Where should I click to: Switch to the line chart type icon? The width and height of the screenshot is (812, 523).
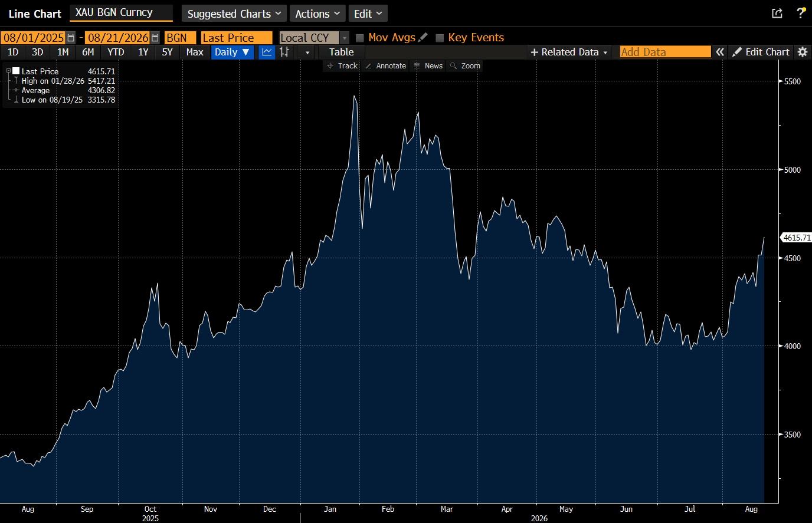click(x=267, y=52)
